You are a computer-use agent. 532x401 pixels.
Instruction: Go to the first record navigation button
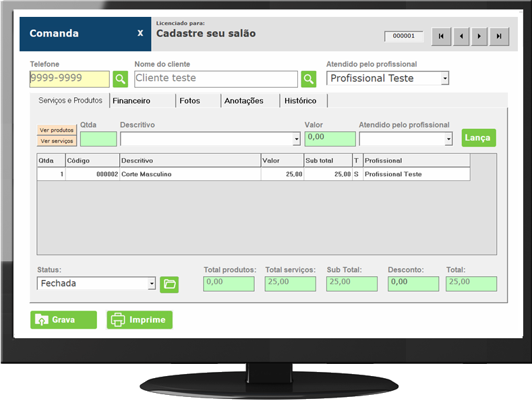(441, 36)
